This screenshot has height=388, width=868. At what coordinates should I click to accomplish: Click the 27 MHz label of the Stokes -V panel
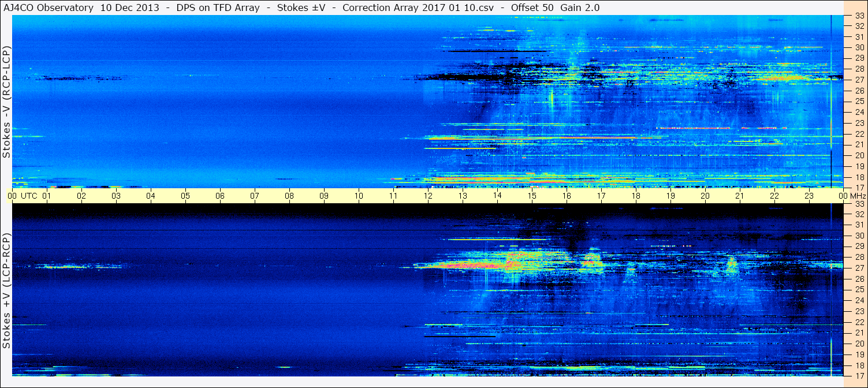click(859, 80)
